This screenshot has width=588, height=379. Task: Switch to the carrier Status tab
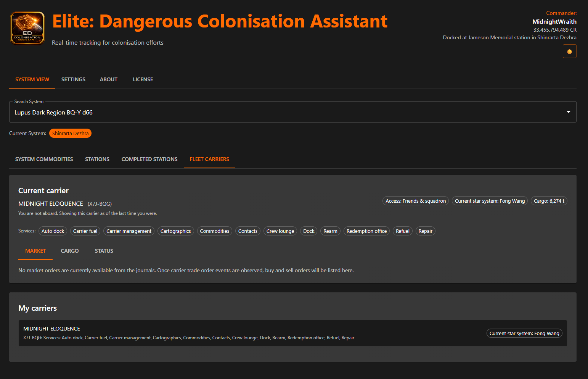pyautogui.click(x=104, y=251)
